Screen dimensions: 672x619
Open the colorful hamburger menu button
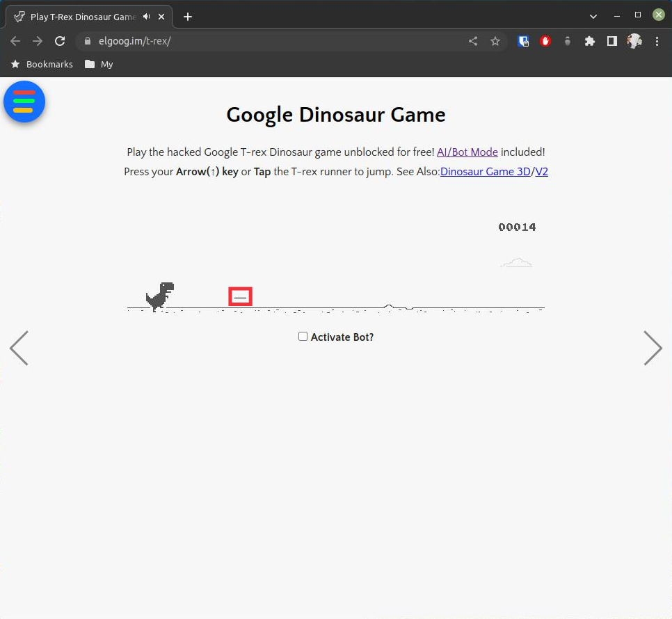[24, 102]
